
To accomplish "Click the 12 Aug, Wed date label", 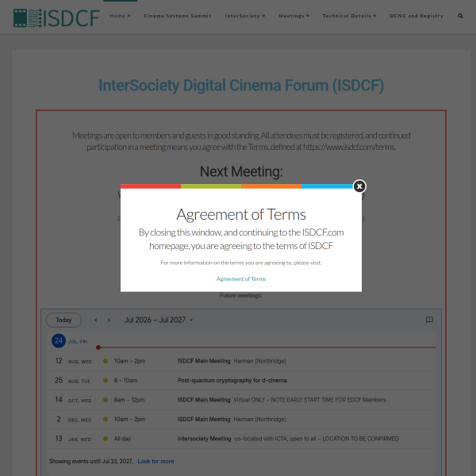I will (x=74, y=361).
